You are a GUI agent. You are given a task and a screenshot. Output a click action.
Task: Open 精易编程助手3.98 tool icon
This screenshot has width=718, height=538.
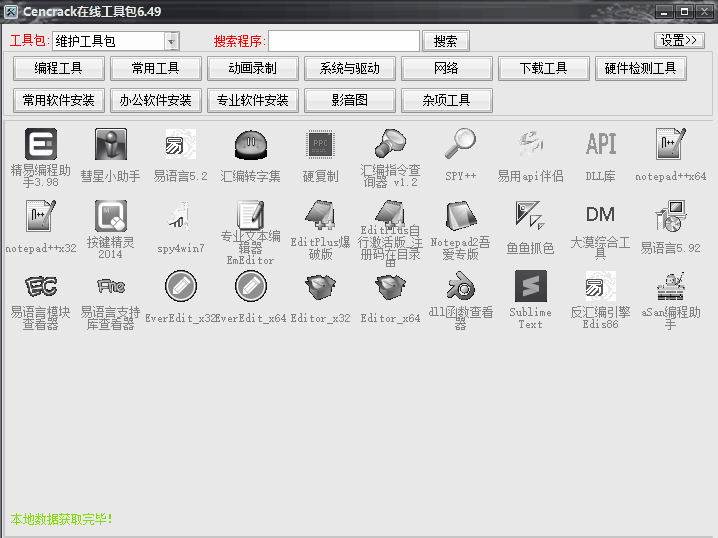[41, 144]
